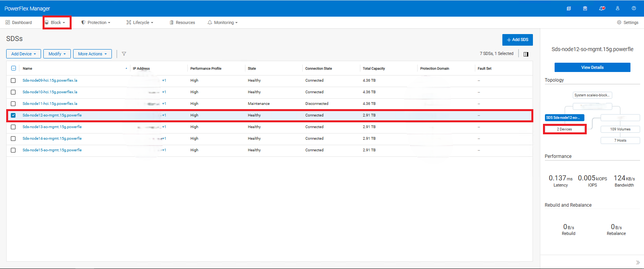Open the clipboard tasks icon in header
Screen dimensions: 644x269
pyautogui.click(x=585, y=9)
